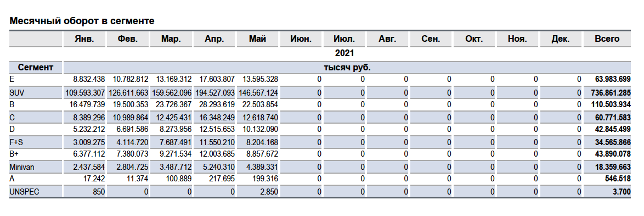Select the Июл. column header
The height and width of the screenshot is (216, 644).
click(x=344, y=39)
